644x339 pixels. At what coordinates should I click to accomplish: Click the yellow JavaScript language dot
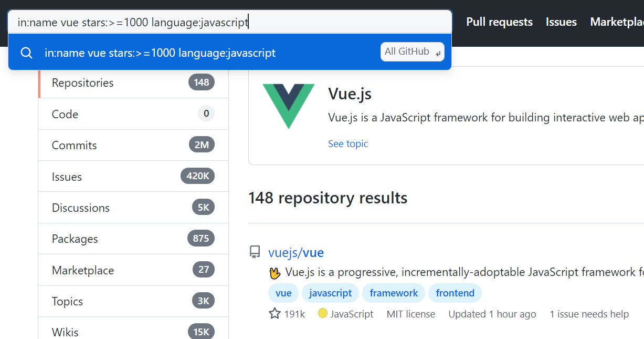[x=323, y=313]
